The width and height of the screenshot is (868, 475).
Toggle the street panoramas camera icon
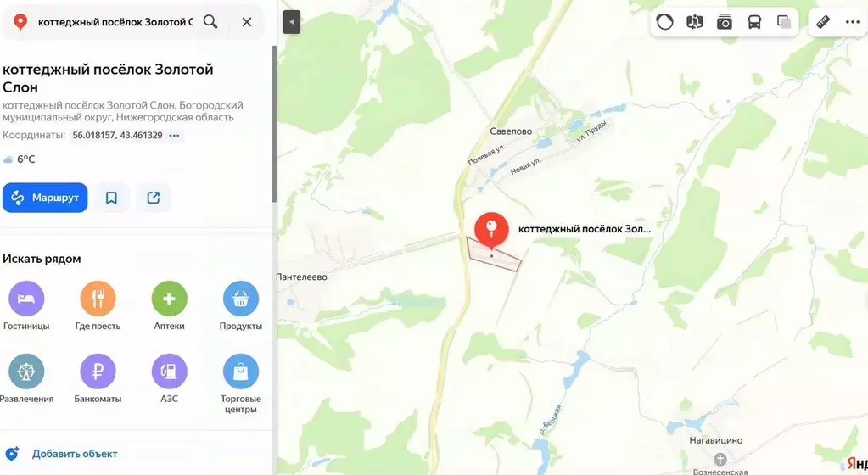pos(724,22)
